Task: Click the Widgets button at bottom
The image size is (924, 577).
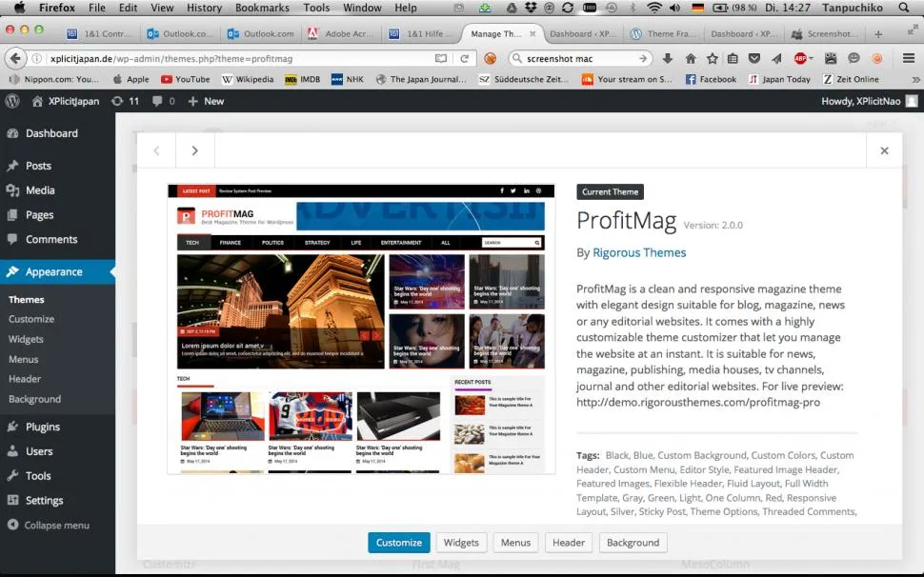Action: click(461, 543)
